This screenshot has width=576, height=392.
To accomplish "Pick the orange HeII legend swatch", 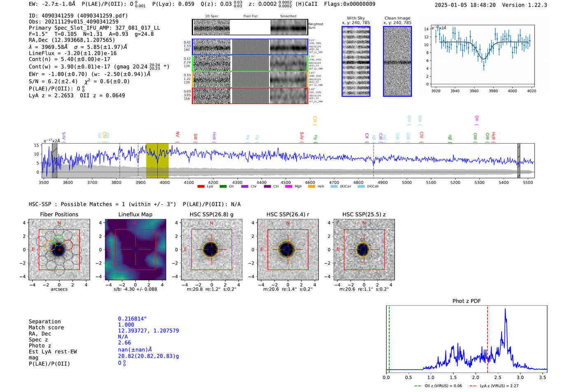I will point(311,187).
